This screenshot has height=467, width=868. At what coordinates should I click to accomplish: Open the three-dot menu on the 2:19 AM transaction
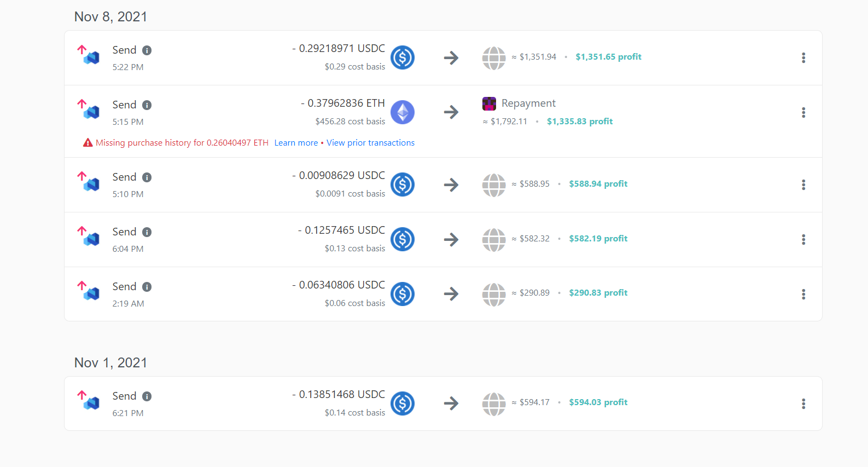(803, 294)
